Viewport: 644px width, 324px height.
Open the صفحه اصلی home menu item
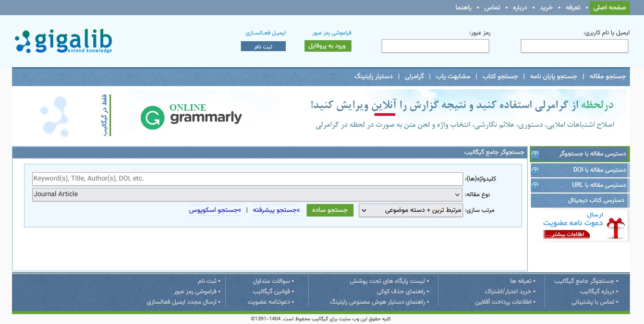tap(610, 7)
